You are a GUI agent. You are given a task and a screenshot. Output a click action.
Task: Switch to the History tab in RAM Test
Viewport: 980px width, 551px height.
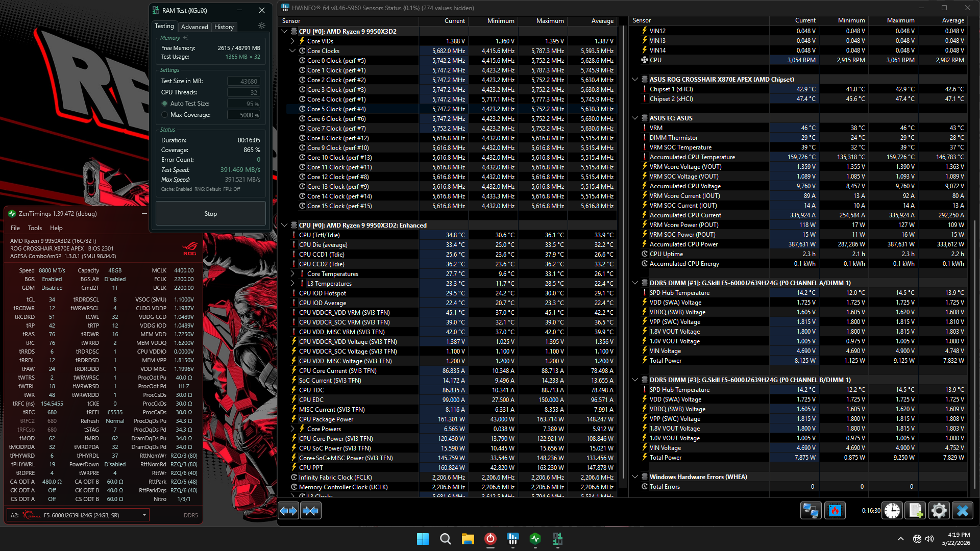224,27
